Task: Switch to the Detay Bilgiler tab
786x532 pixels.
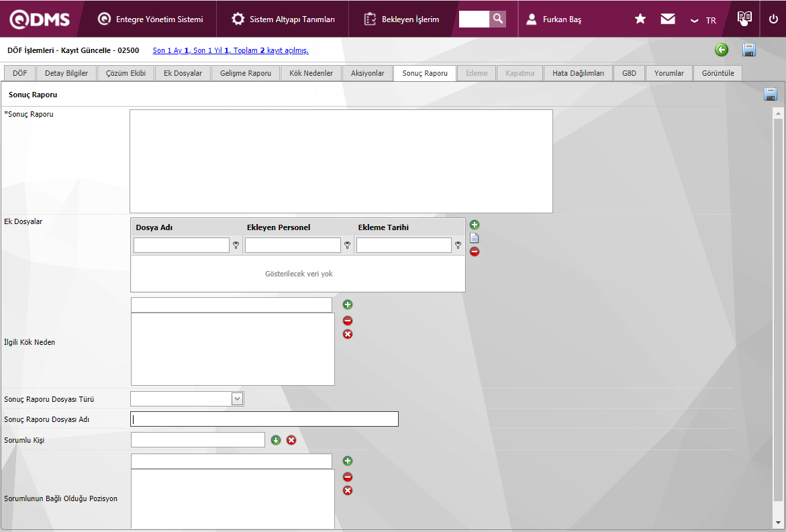Action: (x=66, y=73)
